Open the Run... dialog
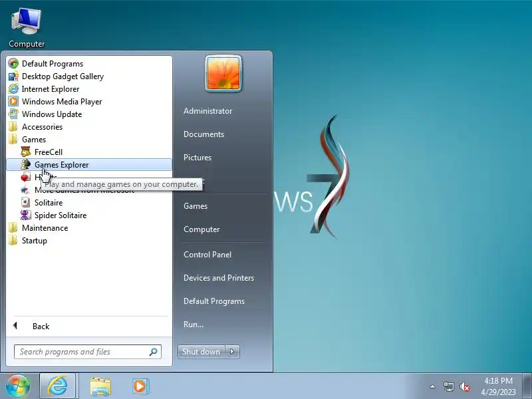532x399 pixels. click(x=194, y=325)
